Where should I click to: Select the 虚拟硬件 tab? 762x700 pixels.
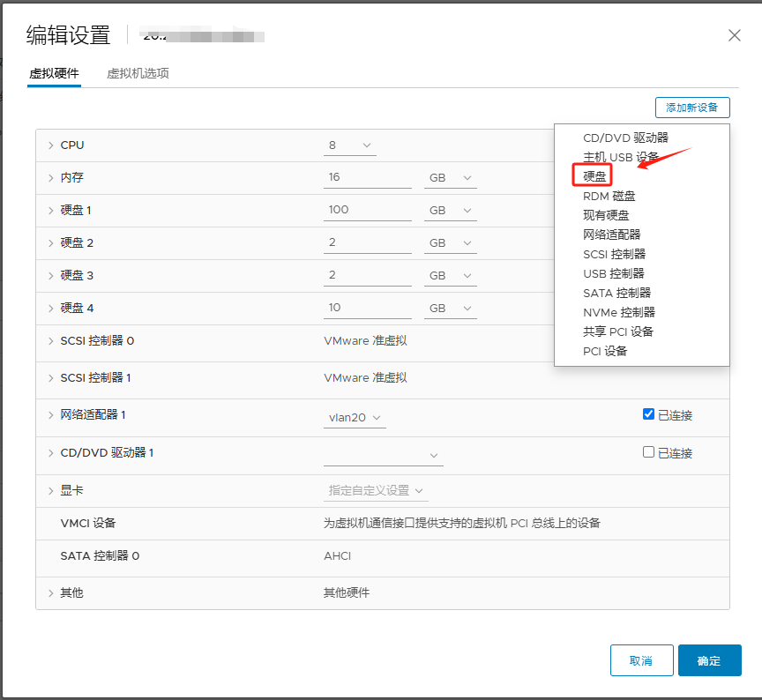click(x=54, y=73)
